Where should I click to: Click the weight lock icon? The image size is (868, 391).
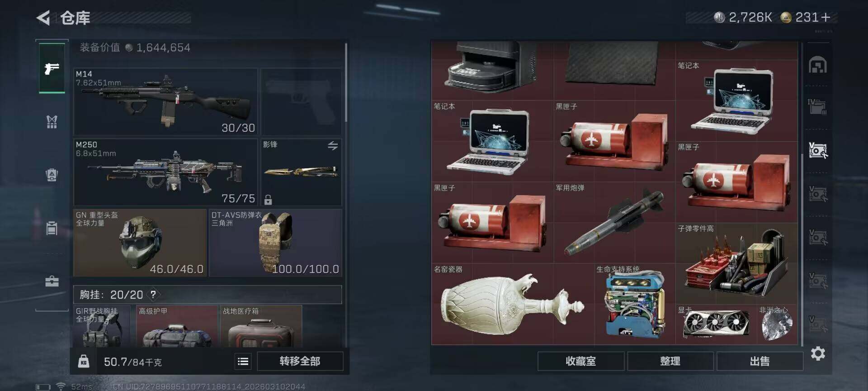point(84,361)
